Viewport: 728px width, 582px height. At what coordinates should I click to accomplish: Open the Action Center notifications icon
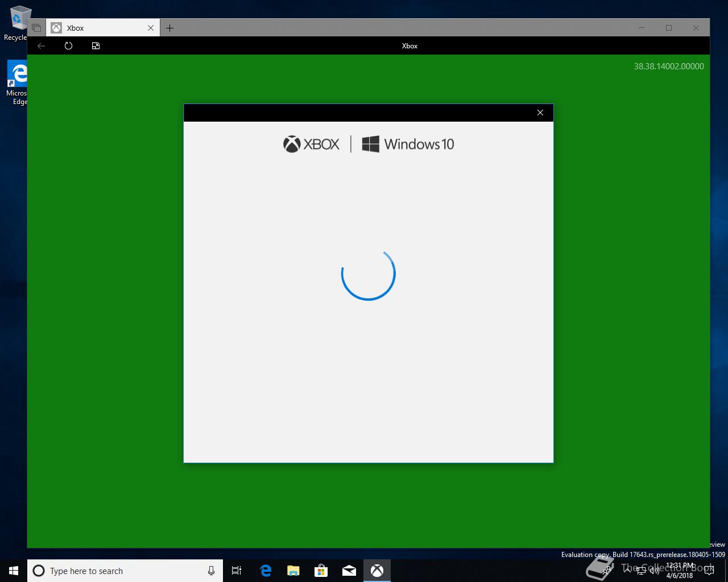(x=709, y=571)
